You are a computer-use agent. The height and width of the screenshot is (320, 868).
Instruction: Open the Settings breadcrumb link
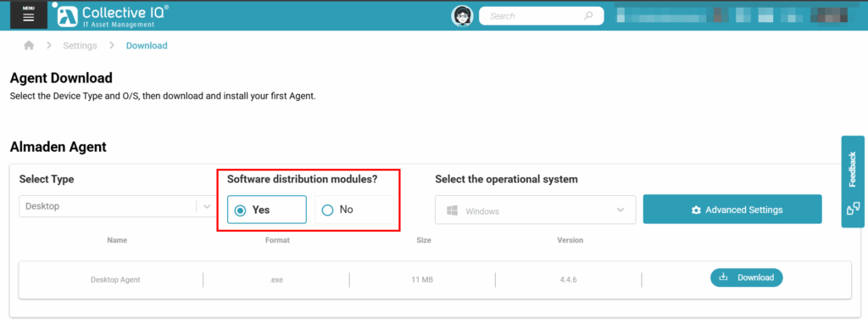pos(80,46)
